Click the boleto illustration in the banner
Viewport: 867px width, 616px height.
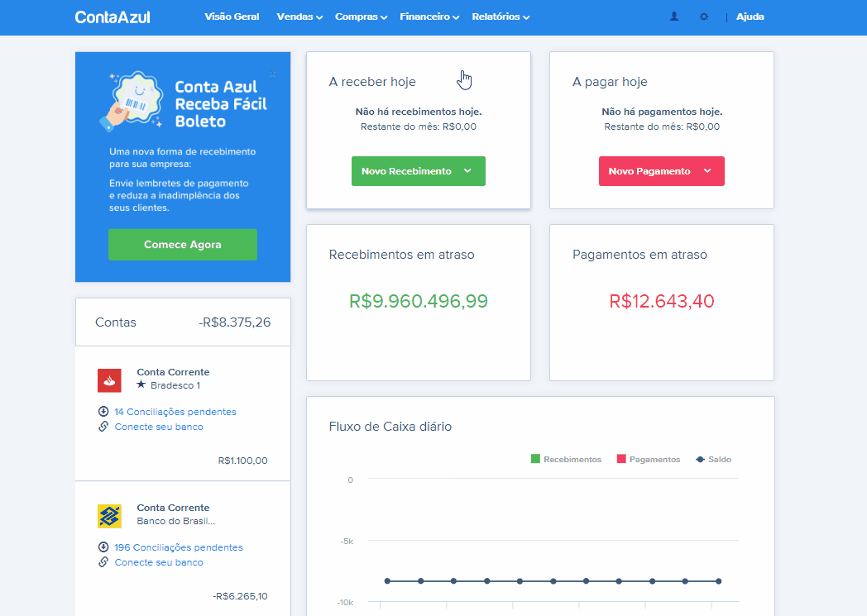click(x=132, y=101)
